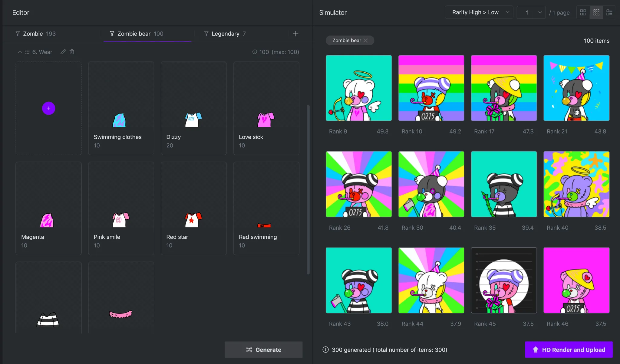The image size is (620, 364).
Task: Open the page number dropdown
Action: point(531,12)
